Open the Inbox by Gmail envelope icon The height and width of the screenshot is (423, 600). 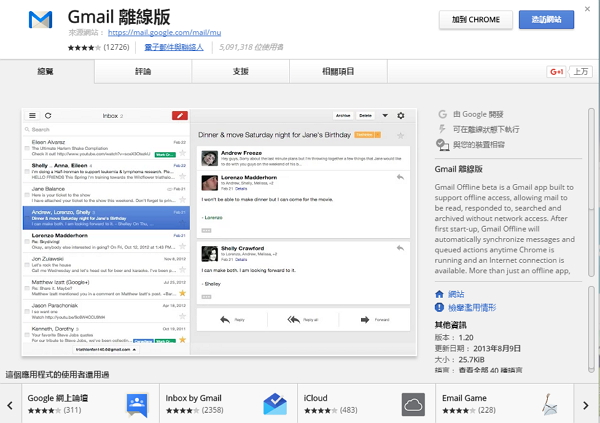coord(275,404)
